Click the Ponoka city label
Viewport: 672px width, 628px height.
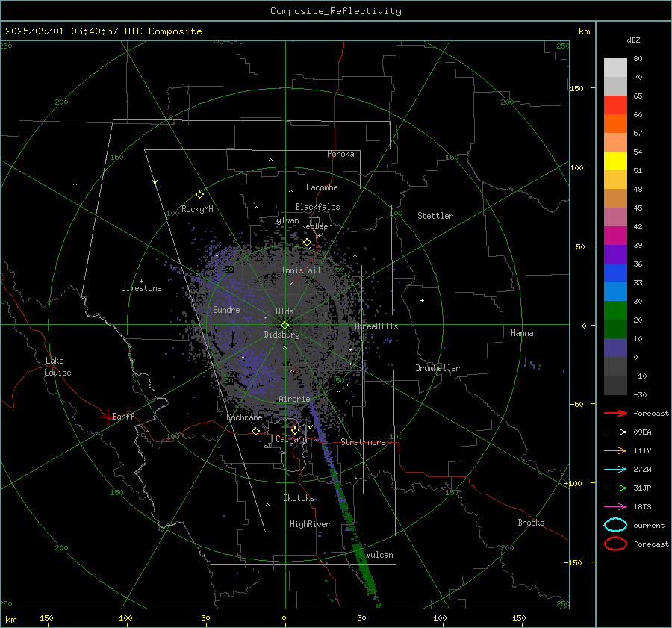[340, 154]
